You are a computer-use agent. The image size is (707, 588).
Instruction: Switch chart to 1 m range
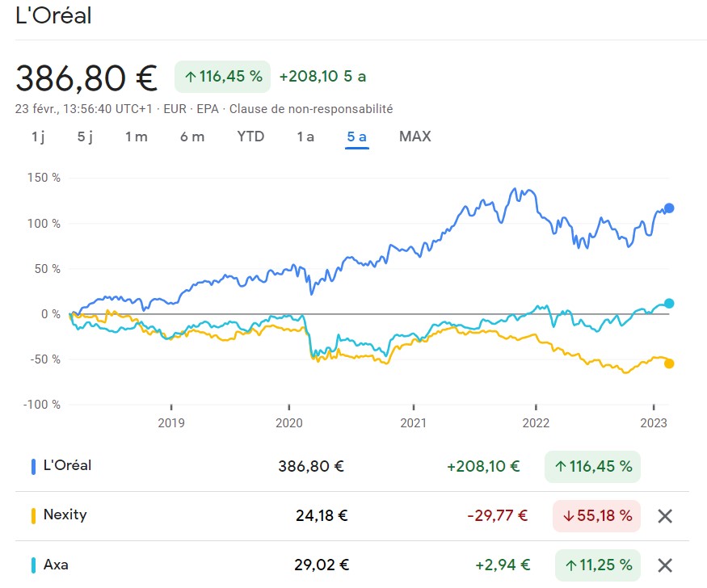137,136
